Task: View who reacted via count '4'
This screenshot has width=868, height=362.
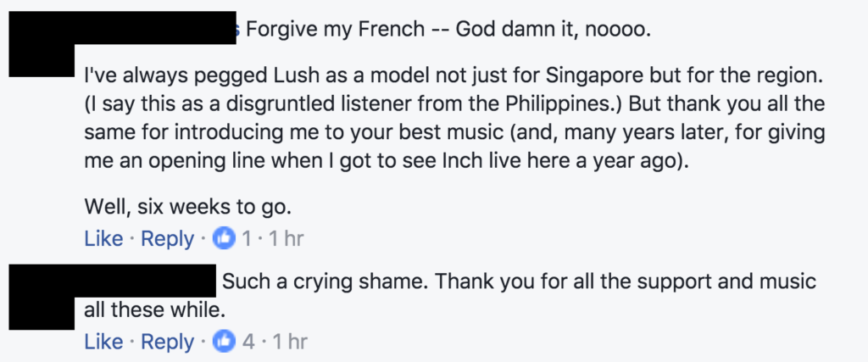Action: pyautogui.click(x=248, y=342)
